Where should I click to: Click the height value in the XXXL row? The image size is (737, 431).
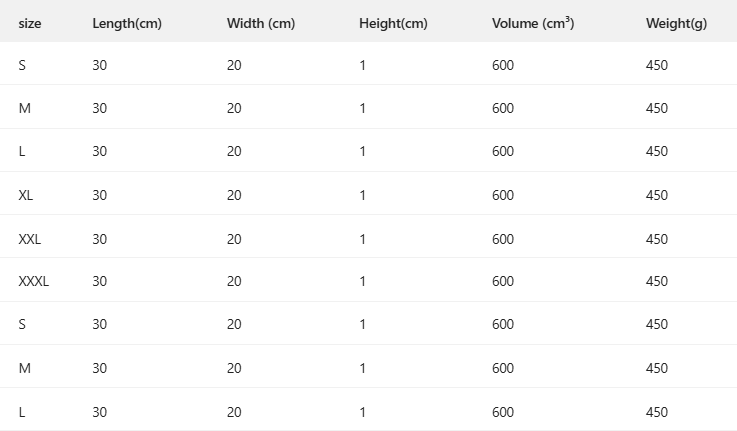click(363, 282)
